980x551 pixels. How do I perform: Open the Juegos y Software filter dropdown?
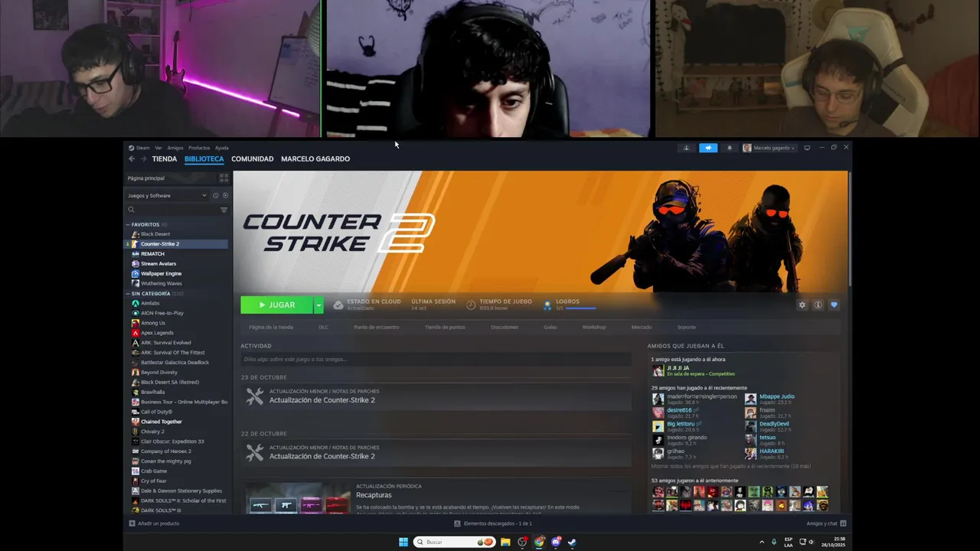click(167, 196)
